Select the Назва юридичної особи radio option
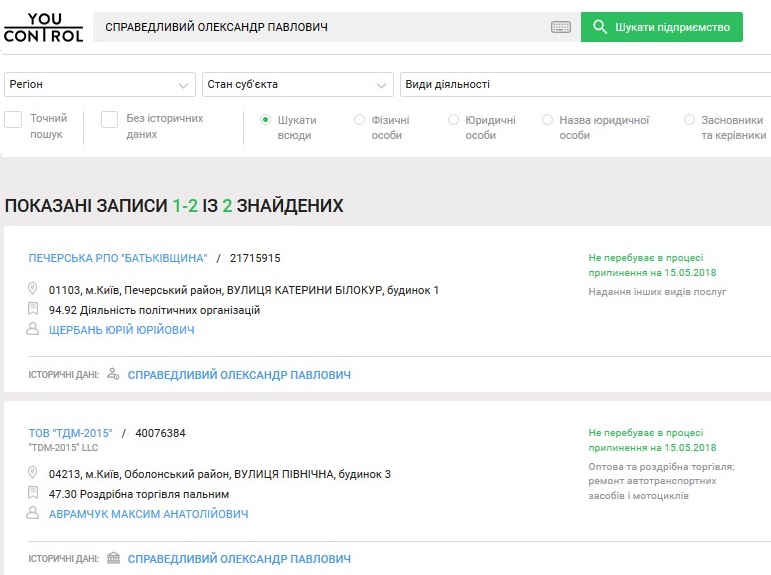 (547, 120)
